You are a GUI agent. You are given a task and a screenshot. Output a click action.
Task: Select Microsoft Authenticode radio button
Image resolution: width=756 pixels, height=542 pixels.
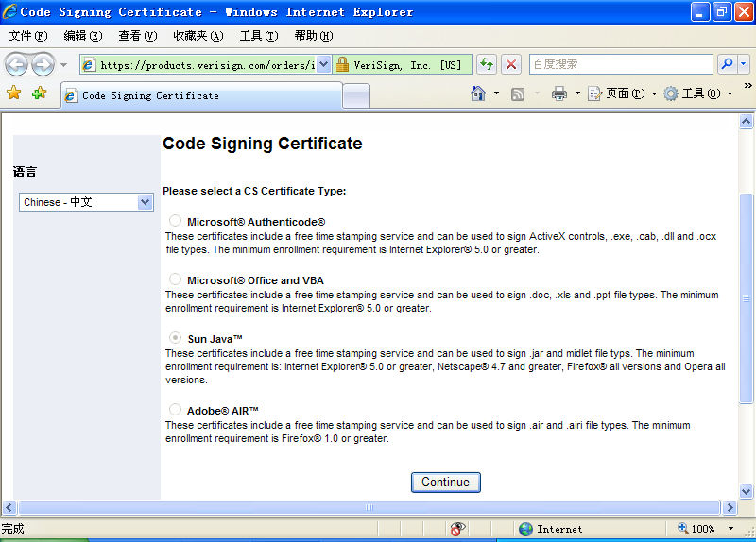[175, 221]
